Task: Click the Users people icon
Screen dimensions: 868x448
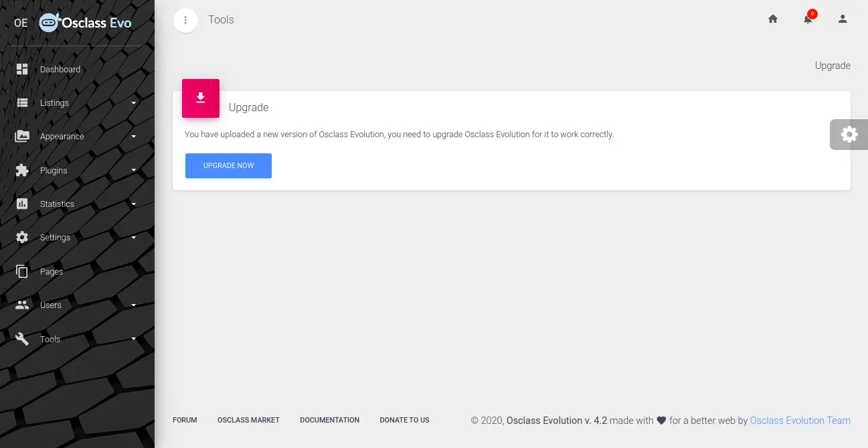Action: 22,305
